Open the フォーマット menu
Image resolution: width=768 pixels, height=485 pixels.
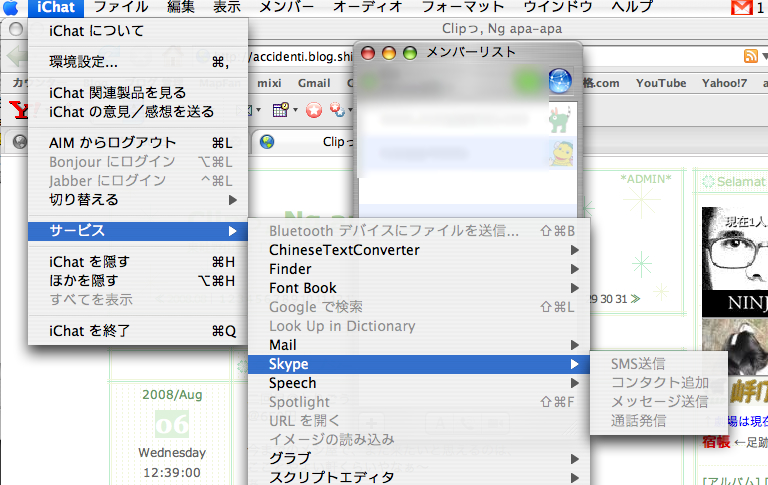tap(463, 7)
